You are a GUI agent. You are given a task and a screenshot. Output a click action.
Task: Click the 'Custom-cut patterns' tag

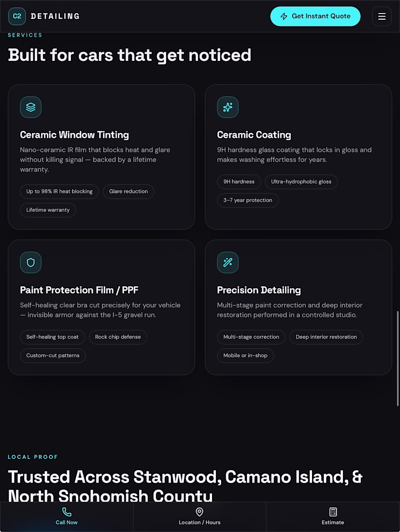(x=53, y=355)
